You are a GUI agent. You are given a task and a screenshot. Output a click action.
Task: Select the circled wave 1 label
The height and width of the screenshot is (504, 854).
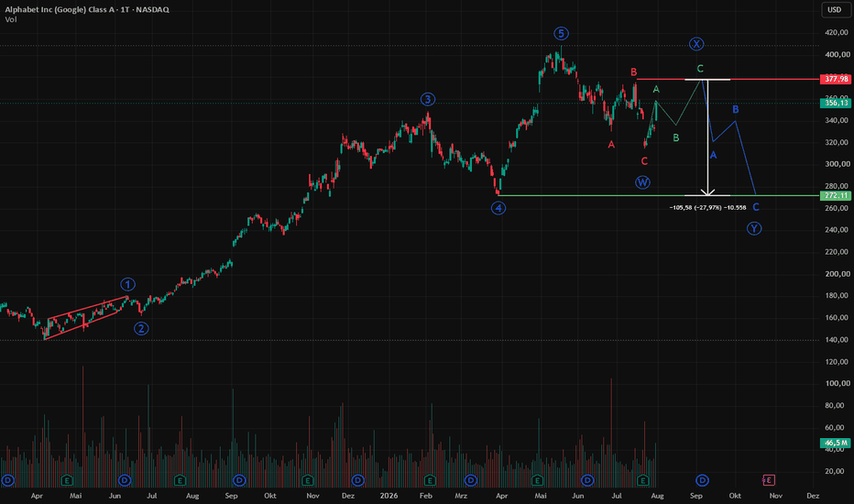[x=127, y=284]
